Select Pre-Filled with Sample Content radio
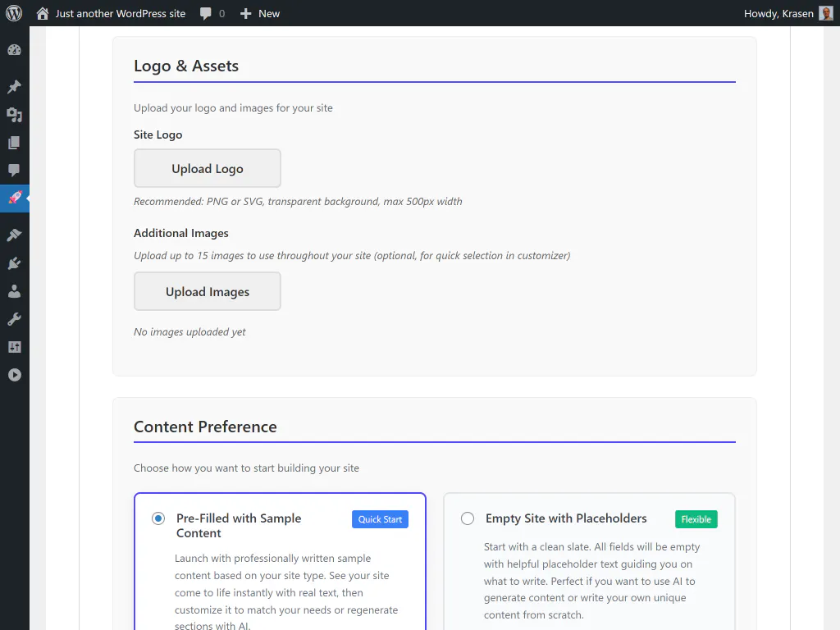The width and height of the screenshot is (840, 630). pyautogui.click(x=158, y=518)
